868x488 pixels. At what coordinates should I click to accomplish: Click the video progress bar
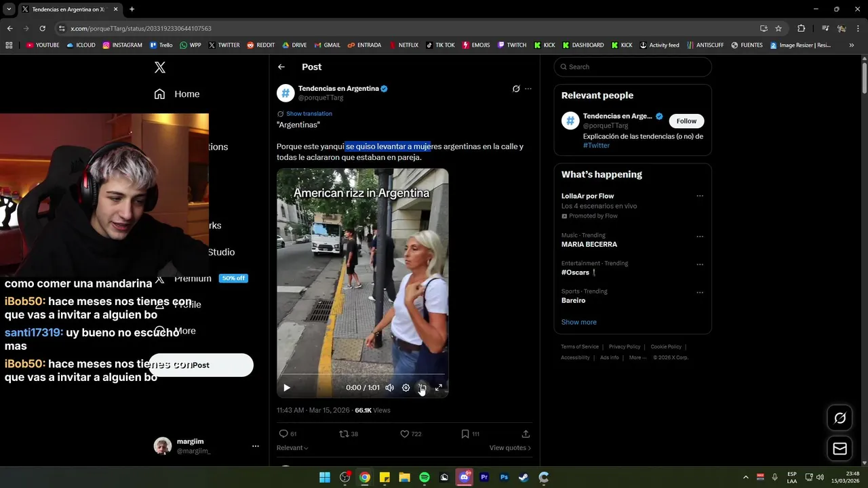362,374
